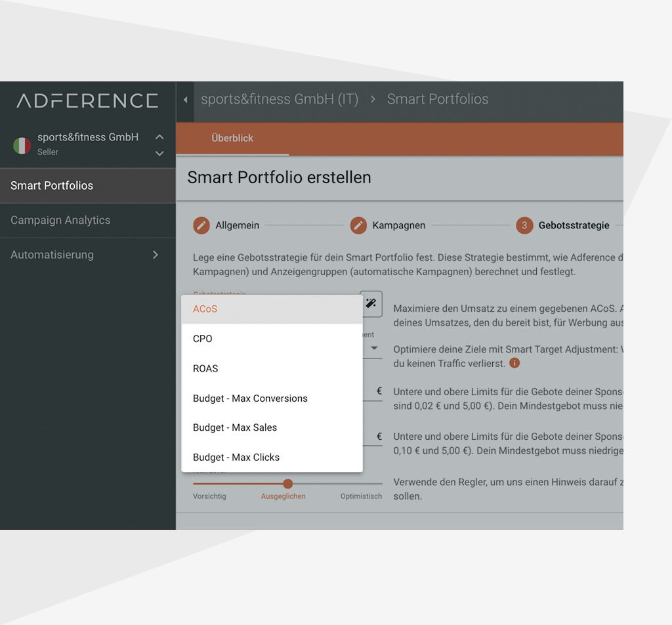Open the Smart Target Adjustment dropdown arrow
Image resolution: width=672 pixels, height=625 pixels.
[374, 348]
